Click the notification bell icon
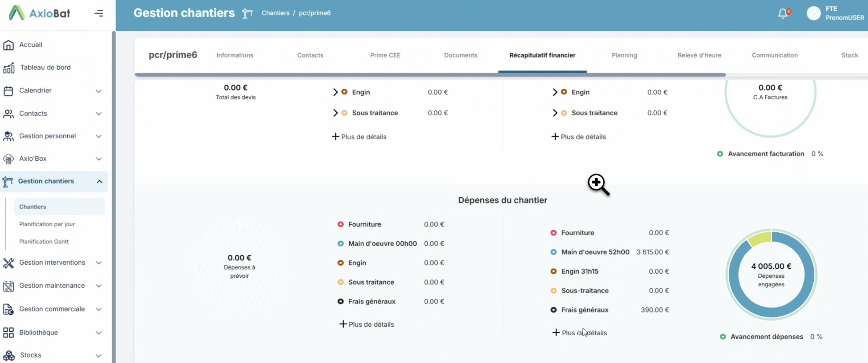The image size is (868, 363). pyautogui.click(x=783, y=14)
